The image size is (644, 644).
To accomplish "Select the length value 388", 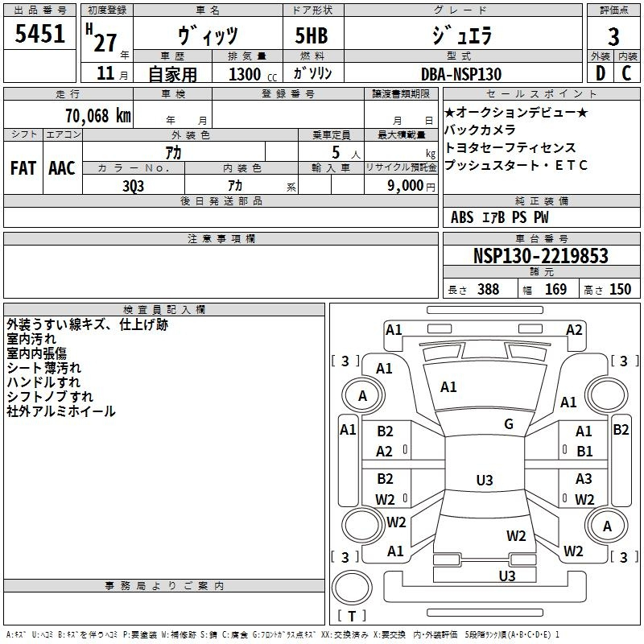I will (488, 289).
